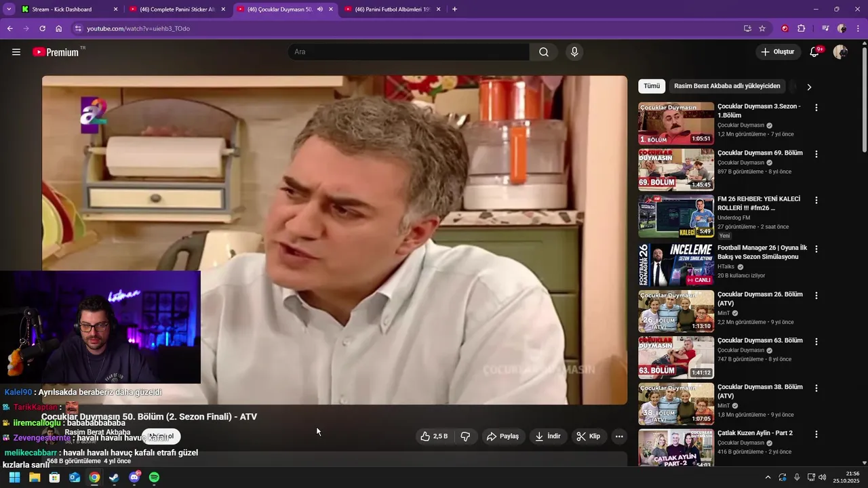Screen dimensions: 868x488
Task: Click the Paylaş share button
Action: (502, 436)
